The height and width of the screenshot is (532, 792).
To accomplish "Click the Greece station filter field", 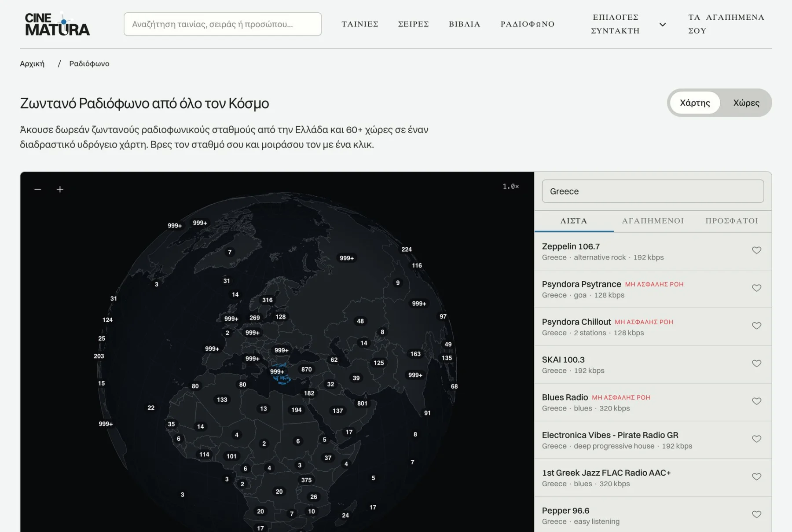I will coord(653,191).
